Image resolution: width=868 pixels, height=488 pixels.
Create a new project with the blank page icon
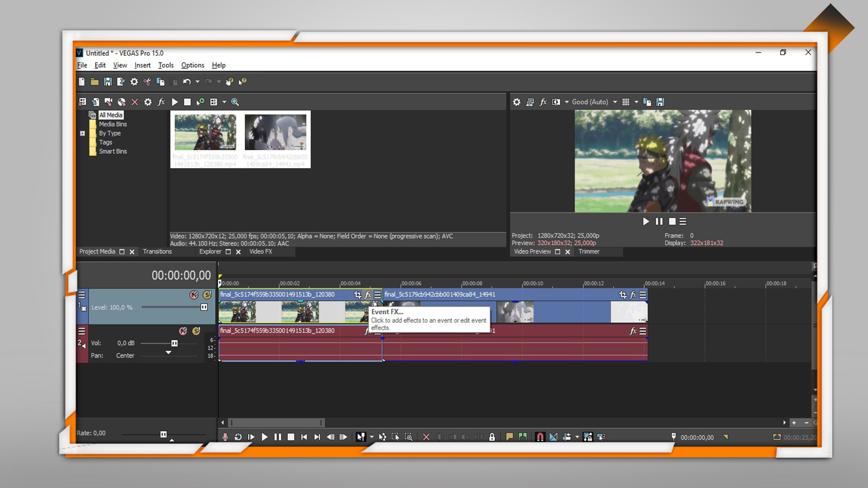(x=82, y=82)
